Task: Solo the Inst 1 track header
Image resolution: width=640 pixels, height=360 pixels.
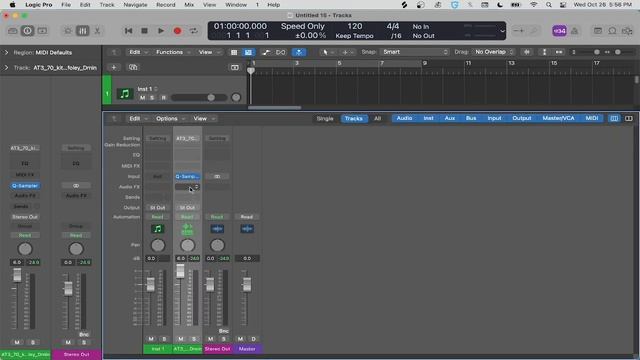Action: click(152, 98)
